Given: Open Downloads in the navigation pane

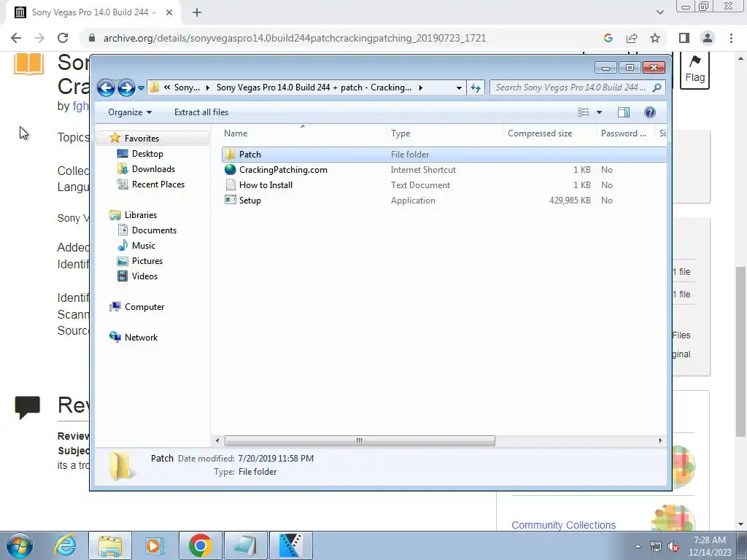Looking at the screenshot, I should pos(153,169).
